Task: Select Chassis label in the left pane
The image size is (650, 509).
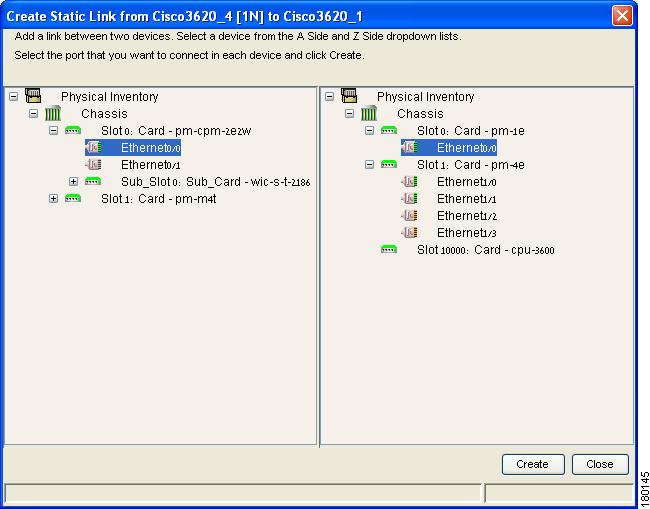Action: click(104, 114)
